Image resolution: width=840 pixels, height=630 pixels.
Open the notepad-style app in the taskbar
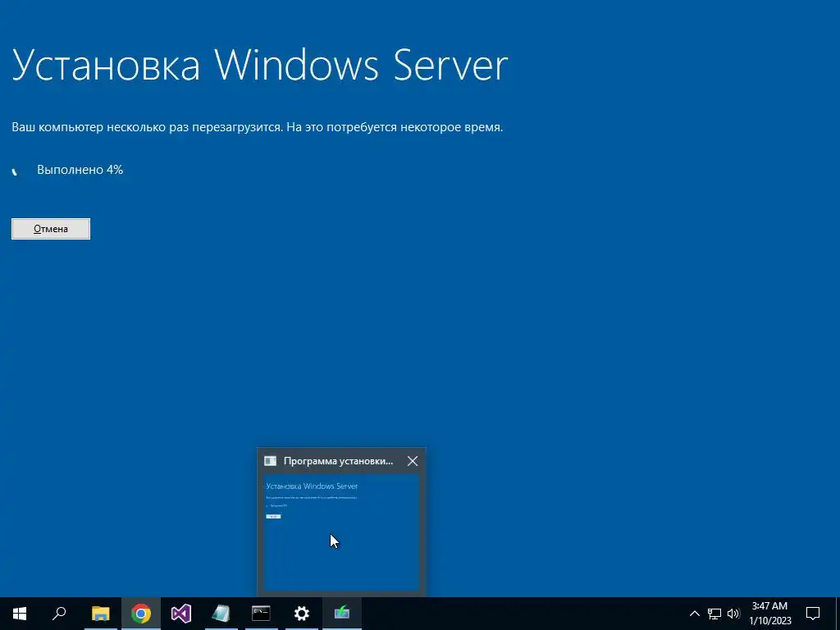(221, 614)
